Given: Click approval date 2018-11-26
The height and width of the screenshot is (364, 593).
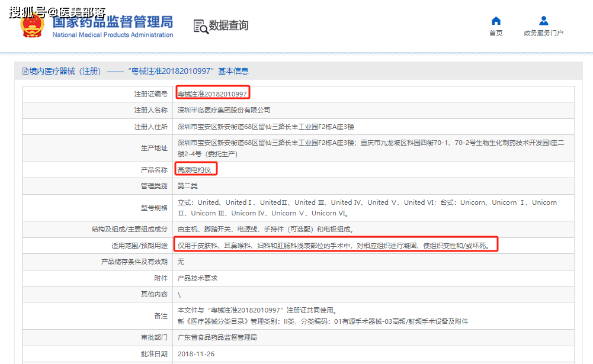Looking at the screenshot, I should pos(196,354).
